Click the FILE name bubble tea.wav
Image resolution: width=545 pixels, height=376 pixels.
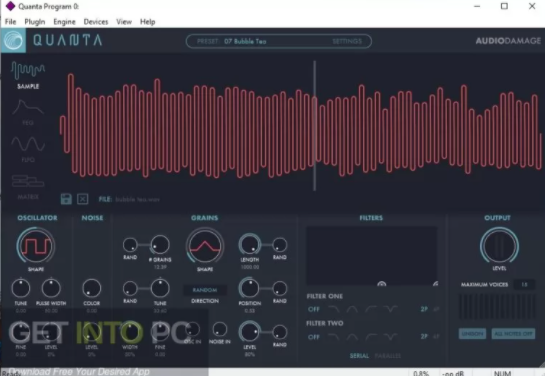coord(138,199)
